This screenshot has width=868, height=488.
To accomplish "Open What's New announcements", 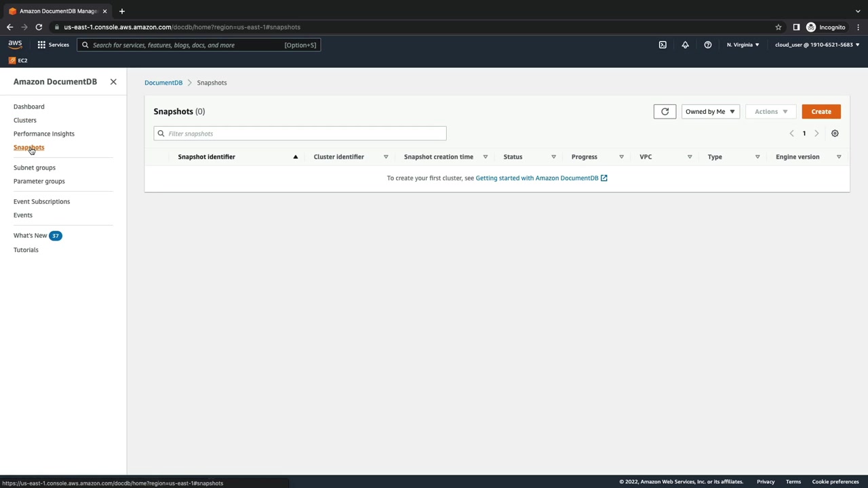I will point(31,235).
